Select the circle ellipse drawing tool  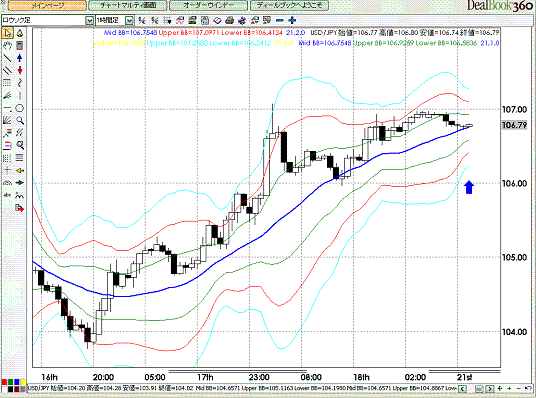pyautogui.click(x=20, y=108)
